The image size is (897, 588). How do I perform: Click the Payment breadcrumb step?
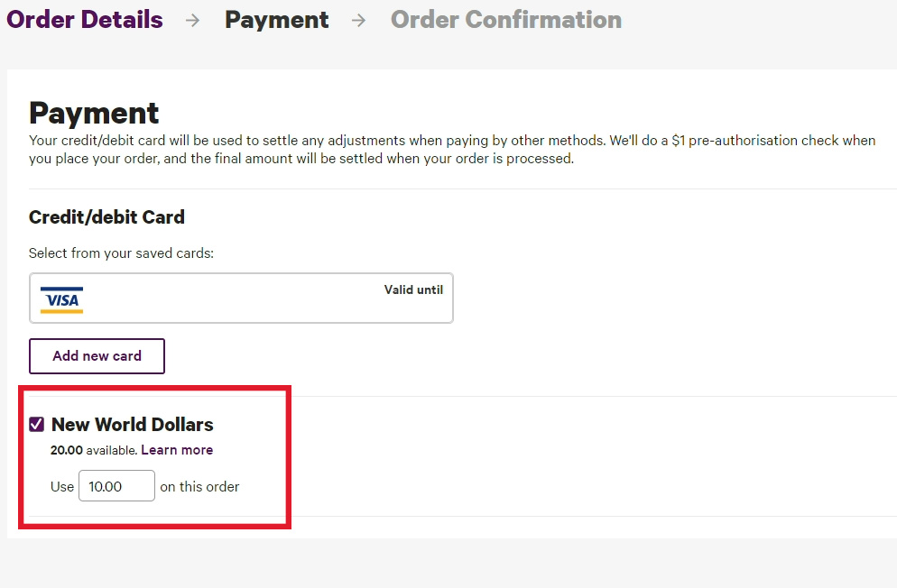276,20
